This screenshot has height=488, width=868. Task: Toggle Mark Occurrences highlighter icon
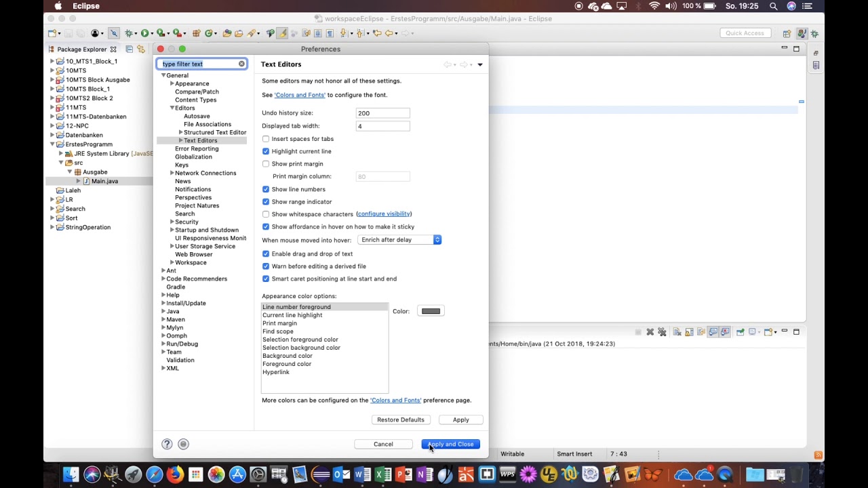coord(282,33)
